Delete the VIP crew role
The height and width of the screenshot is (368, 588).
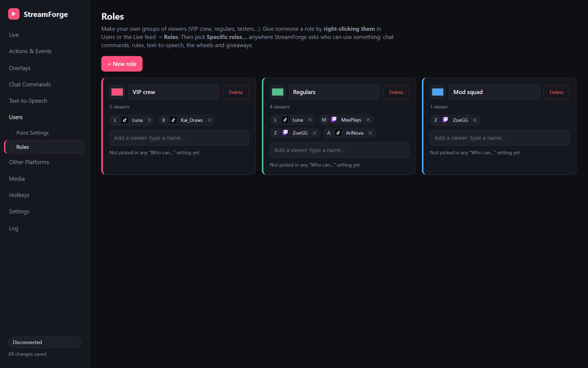pyautogui.click(x=236, y=92)
